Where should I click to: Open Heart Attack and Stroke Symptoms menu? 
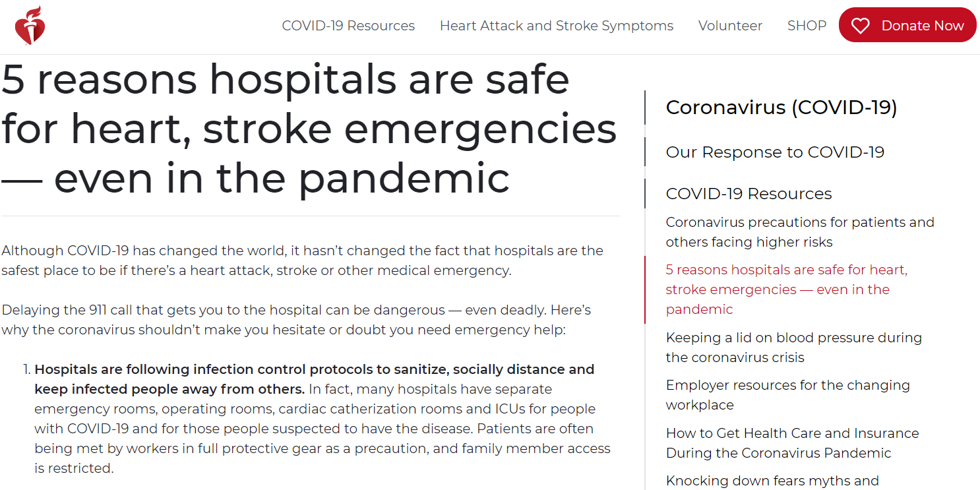point(557,26)
